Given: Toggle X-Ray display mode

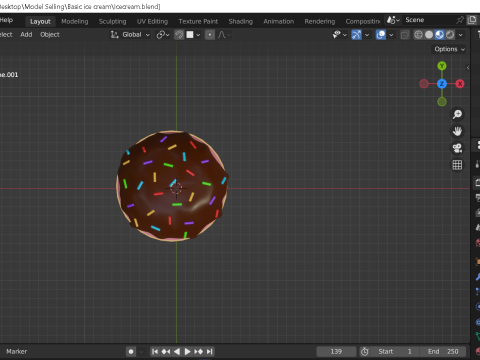Looking at the screenshot, I should click(x=405, y=35).
